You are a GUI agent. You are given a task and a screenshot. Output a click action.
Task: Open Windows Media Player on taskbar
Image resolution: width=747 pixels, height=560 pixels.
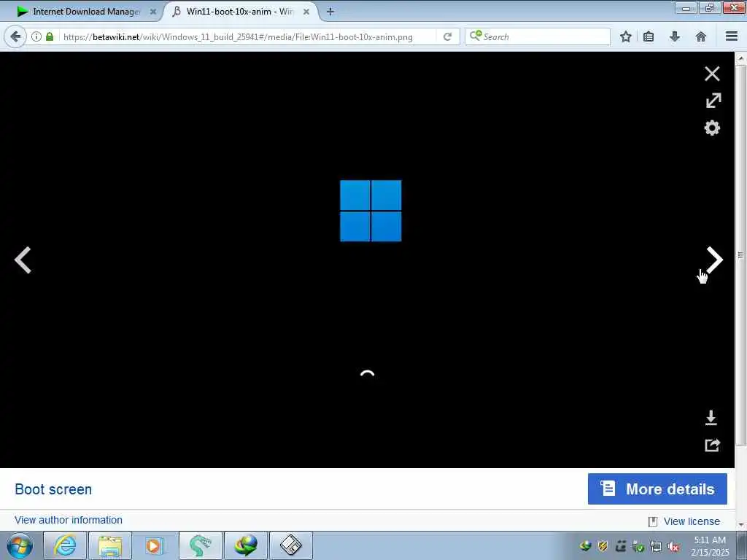[154, 545]
